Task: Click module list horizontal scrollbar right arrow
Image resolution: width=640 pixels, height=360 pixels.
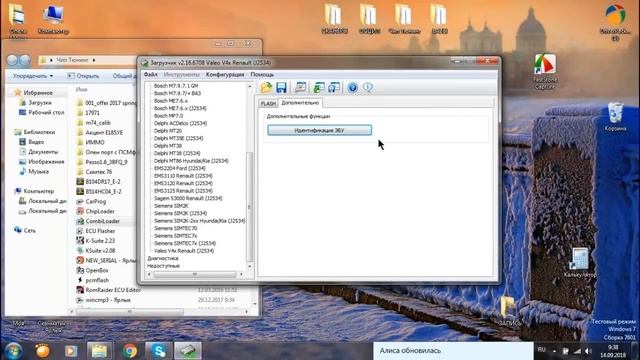Action: pos(242,274)
